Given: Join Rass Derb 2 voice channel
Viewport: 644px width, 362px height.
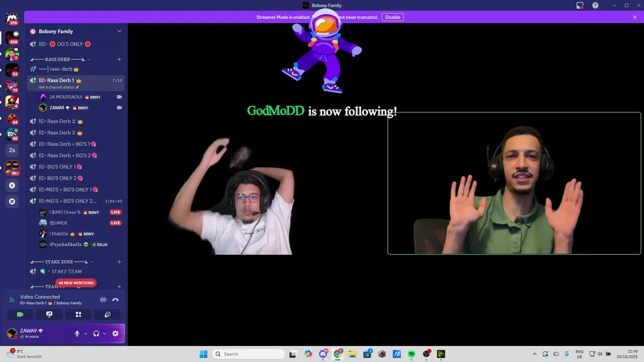Looking at the screenshot, I should (x=76, y=121).
